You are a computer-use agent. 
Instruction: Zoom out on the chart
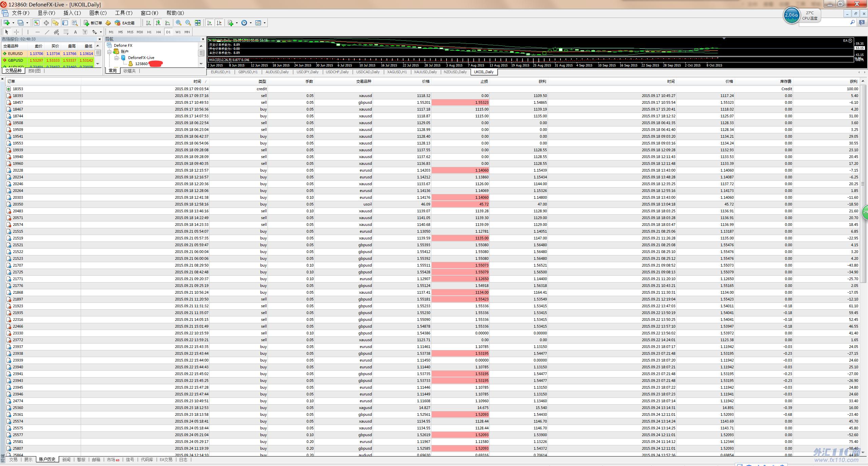click(188, 23)
